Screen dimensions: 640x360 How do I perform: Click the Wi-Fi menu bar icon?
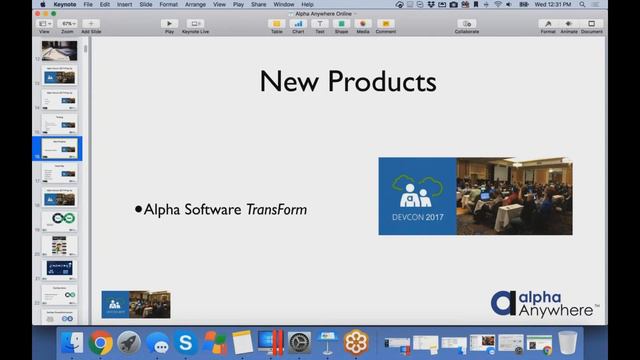[498, 4]
